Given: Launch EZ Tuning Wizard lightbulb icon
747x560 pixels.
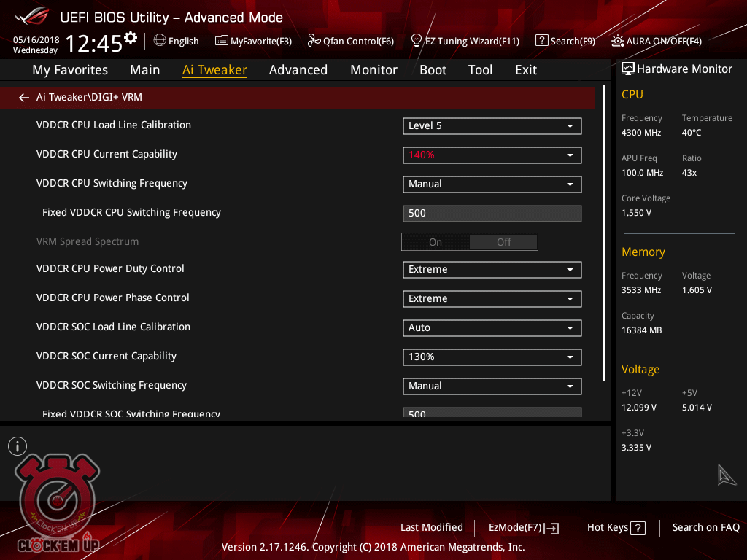Looking at the screenshot, I should coord(417,41).
